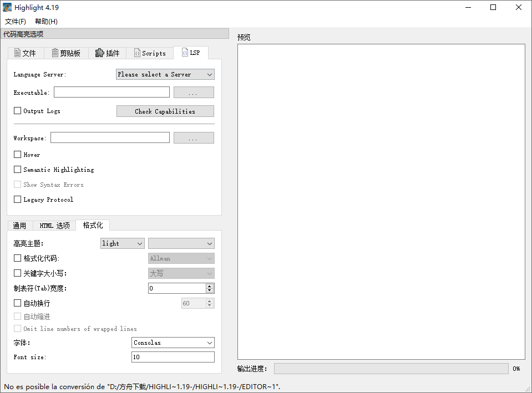This screenshot has height=393, width=532.
Task: Open the Consolas font dropdown
Action: click(173, 343)
